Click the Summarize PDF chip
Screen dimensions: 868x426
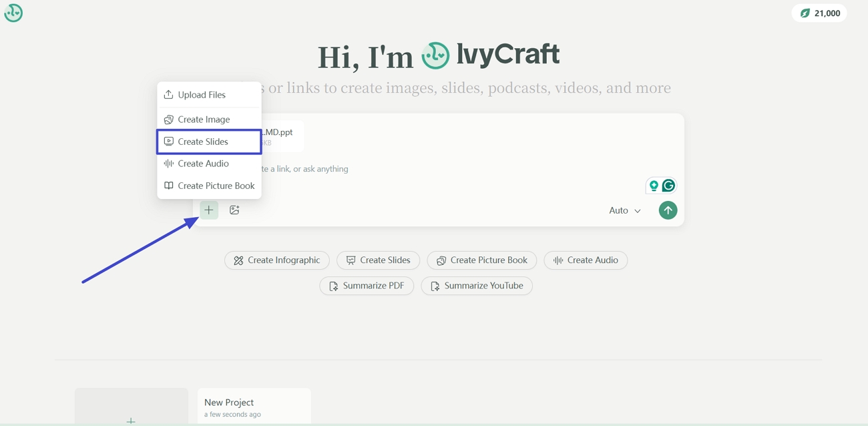click(x=367, y=286)
